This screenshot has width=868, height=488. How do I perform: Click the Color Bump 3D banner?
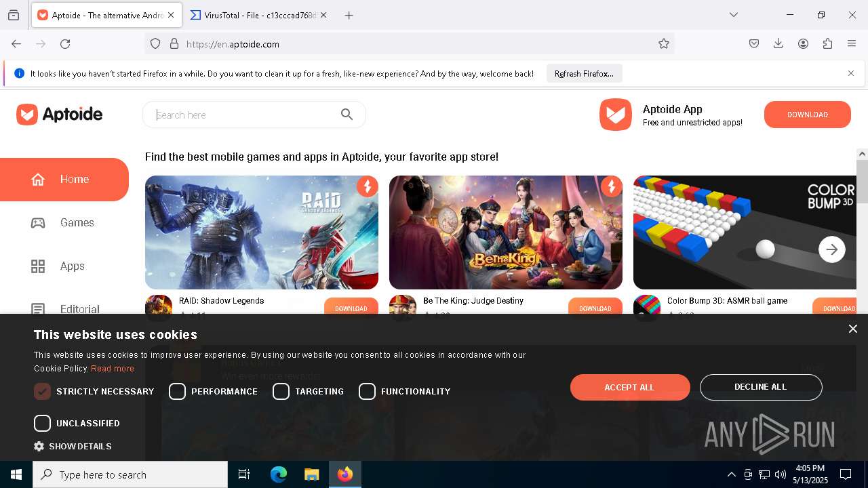745,232
